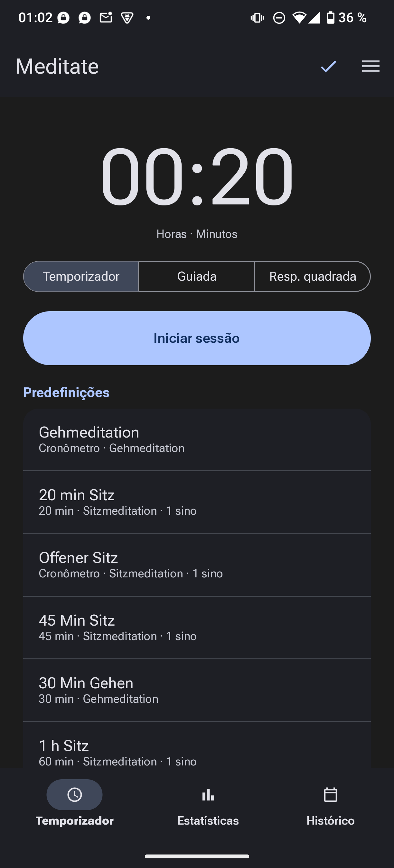Tap the clock Temporizador icon
Image resolution: width=394 pixels, height=868 pixels.
(x=75, y=795)
